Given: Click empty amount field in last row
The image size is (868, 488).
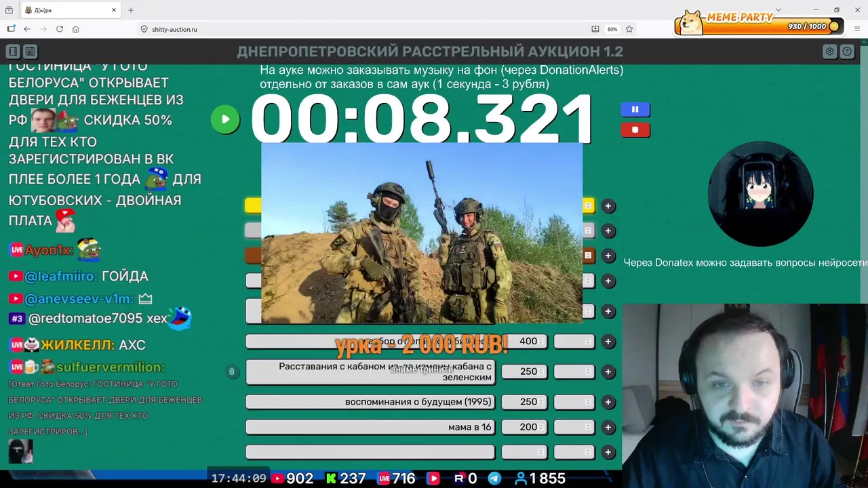Looking at the screenshot, I should point(524,452).
